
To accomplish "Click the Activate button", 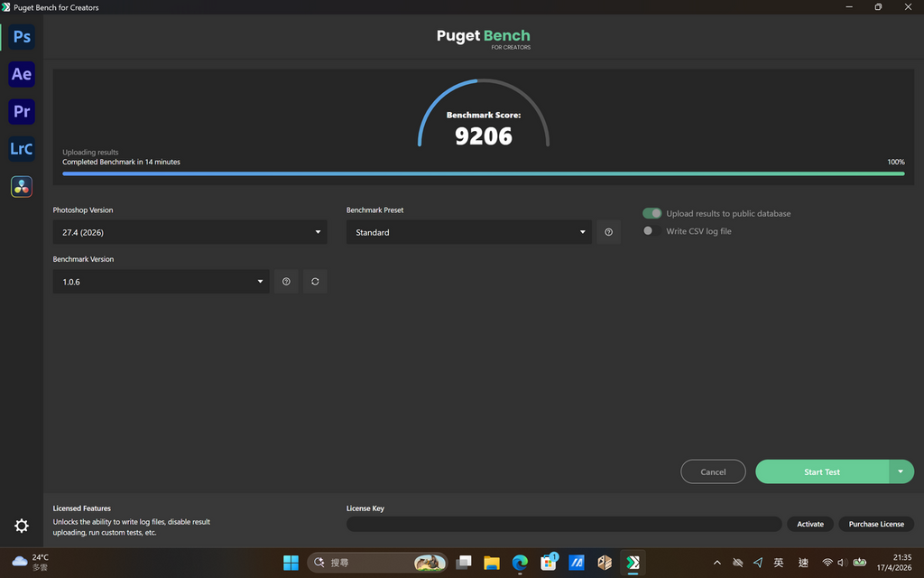I will pos(809,524).
